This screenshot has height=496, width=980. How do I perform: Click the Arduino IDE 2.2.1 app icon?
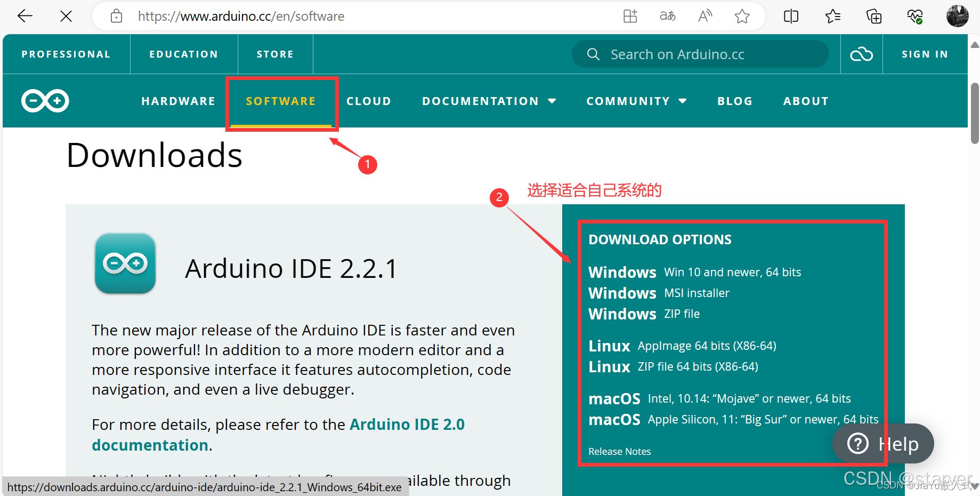click(x=125, y=263)
